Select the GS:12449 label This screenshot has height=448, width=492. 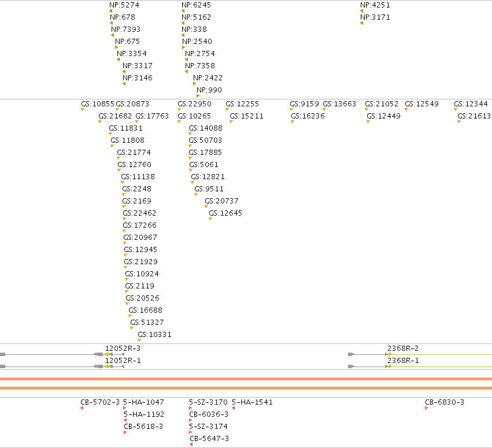(383, 116)
